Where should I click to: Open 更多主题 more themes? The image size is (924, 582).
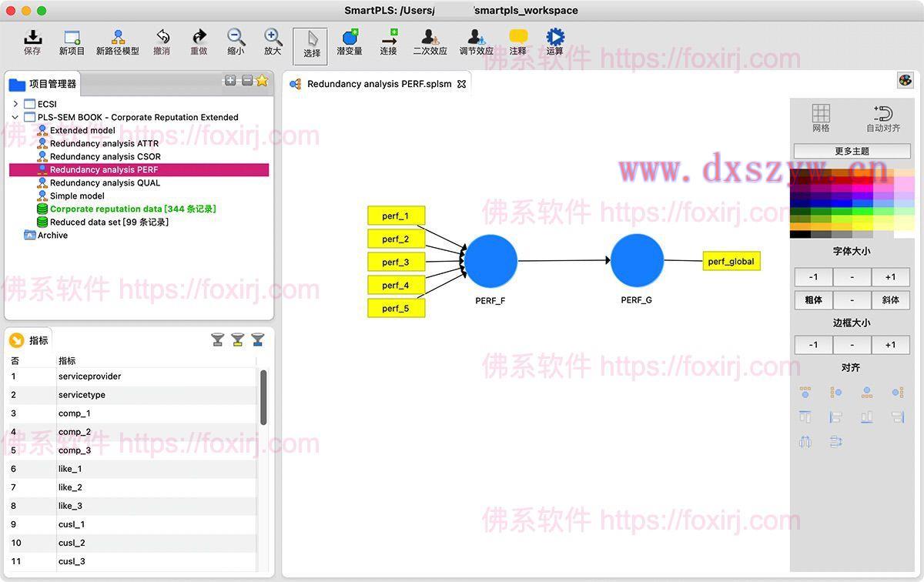(x=852, y=152)
